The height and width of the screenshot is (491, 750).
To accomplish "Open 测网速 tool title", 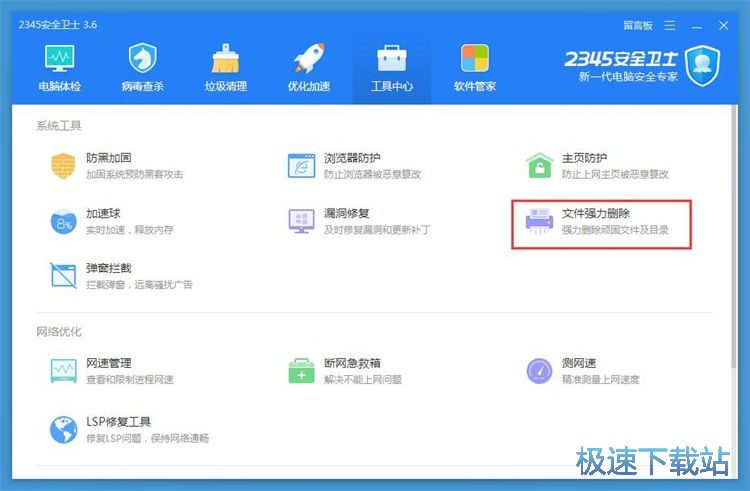I will [x=579, y=363].
